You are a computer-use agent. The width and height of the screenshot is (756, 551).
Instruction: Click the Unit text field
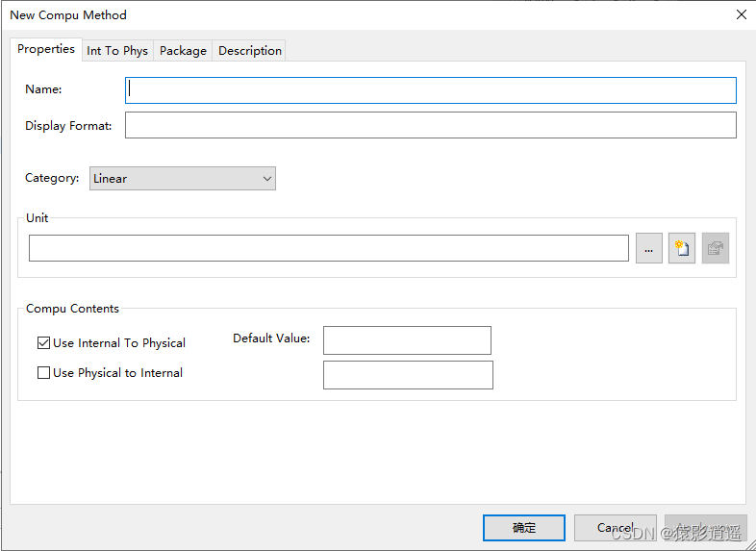point(329,248)
